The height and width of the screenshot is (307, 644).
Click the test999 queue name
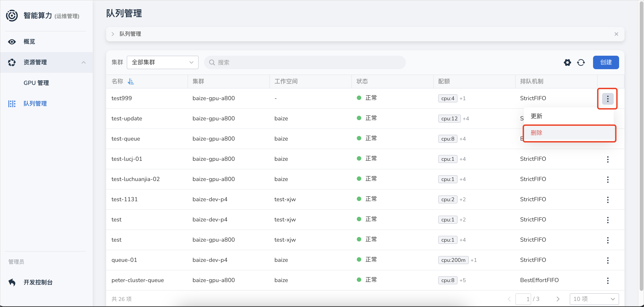(121, 98)
